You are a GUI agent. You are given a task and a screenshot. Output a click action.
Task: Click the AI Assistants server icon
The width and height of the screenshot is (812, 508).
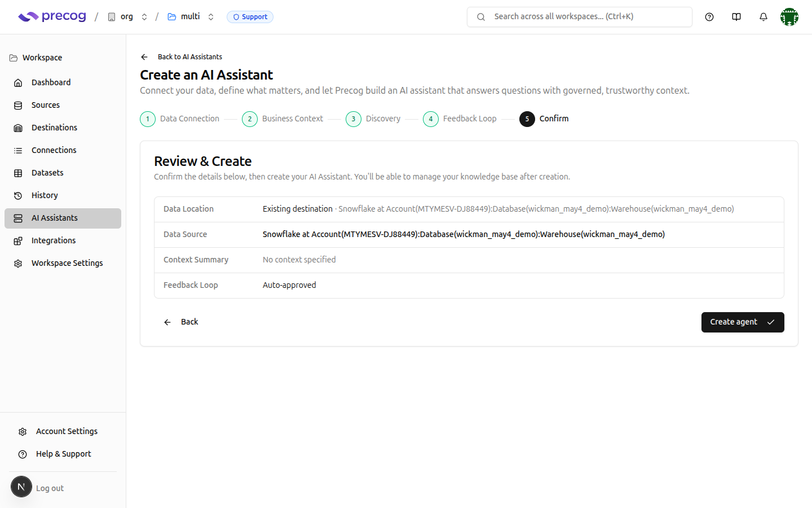(18, 218)
